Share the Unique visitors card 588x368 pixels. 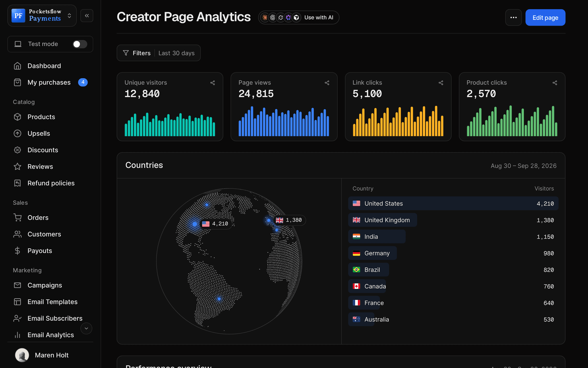point(213,83)
